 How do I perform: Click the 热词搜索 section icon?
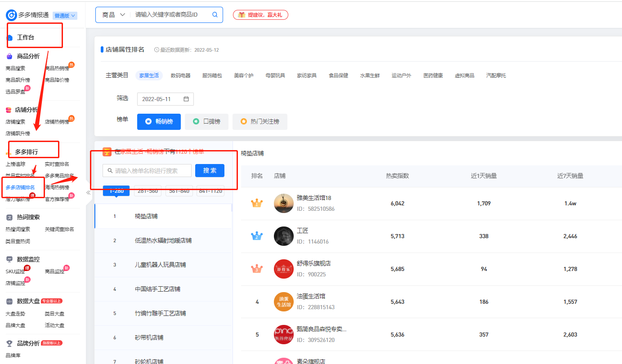click(x=9, y=217)
